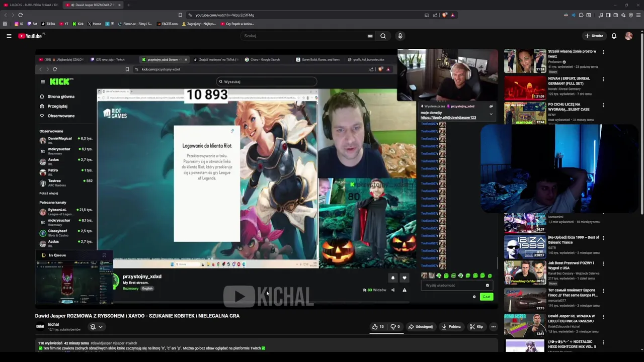Click the Pobierz download button

tap(451, 327)
